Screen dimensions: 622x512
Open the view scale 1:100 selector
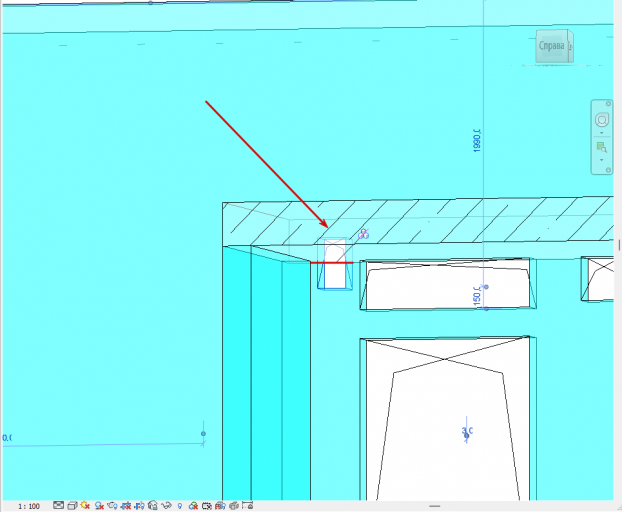tap(29, 506)
